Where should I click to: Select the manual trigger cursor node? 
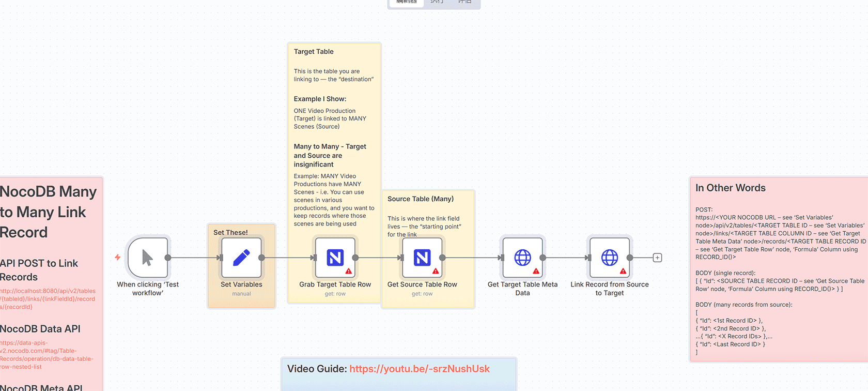point(148,258)
